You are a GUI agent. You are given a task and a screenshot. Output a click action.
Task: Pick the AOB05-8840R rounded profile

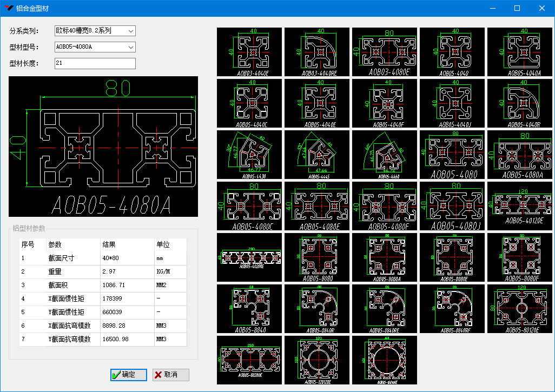(317, 309)
